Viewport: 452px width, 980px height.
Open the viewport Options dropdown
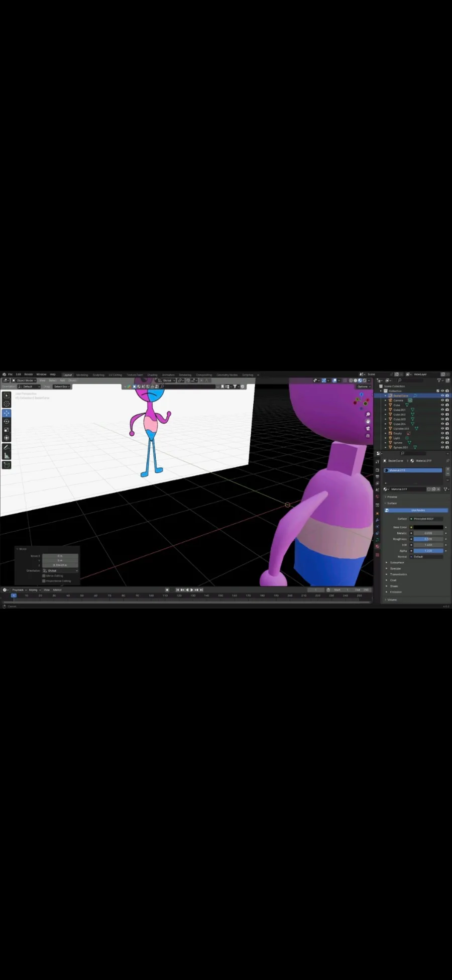pos(363,386)
